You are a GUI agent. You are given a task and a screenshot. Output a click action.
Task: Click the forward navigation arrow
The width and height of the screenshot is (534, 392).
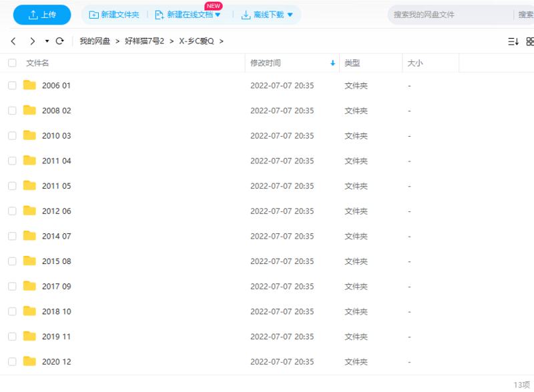(x=32, y=41)
